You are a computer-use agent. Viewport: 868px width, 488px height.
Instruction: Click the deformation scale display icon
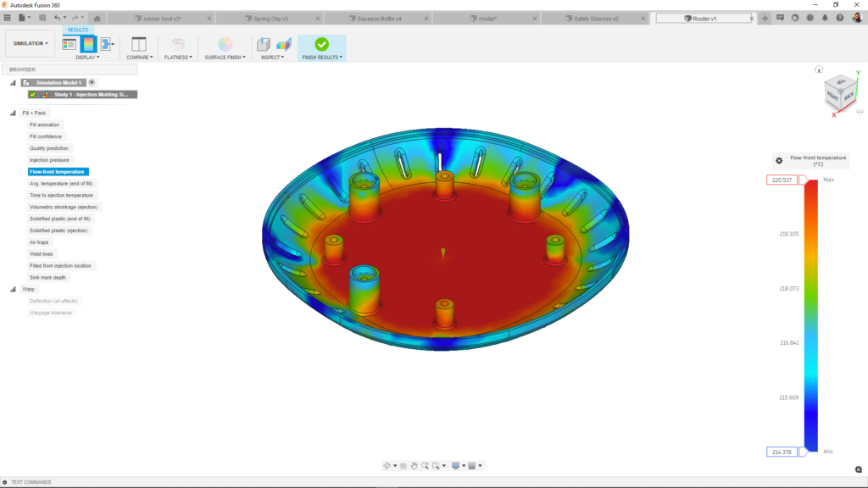point(108,44)
